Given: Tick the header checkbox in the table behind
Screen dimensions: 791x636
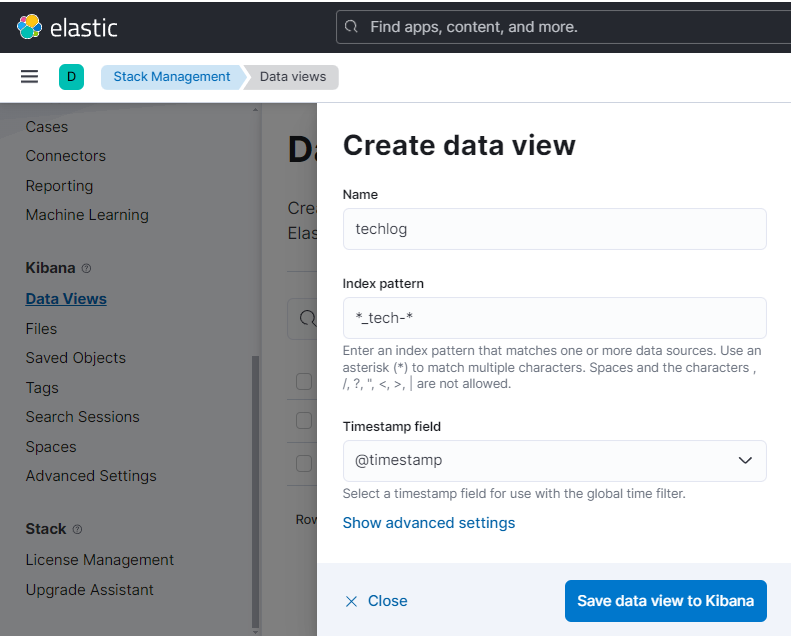Looking at the screenshot, I should pyautogui.click(x=304, y=381).
